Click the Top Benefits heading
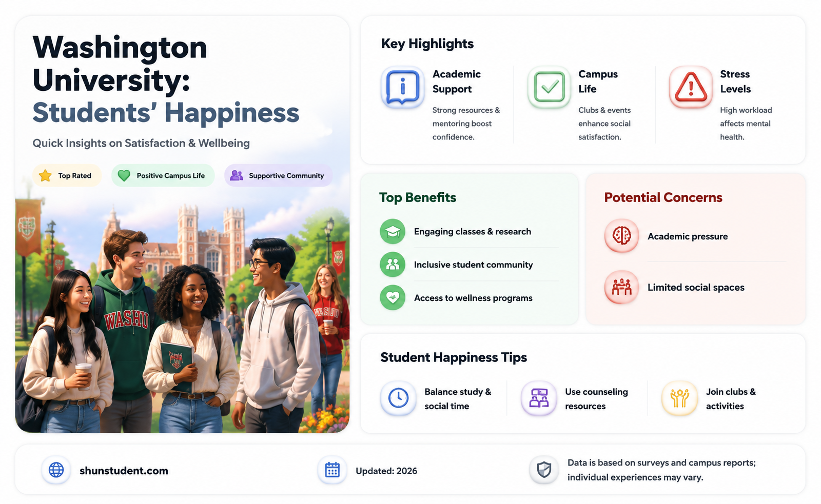Screen dimensions: 821x504 418,197
